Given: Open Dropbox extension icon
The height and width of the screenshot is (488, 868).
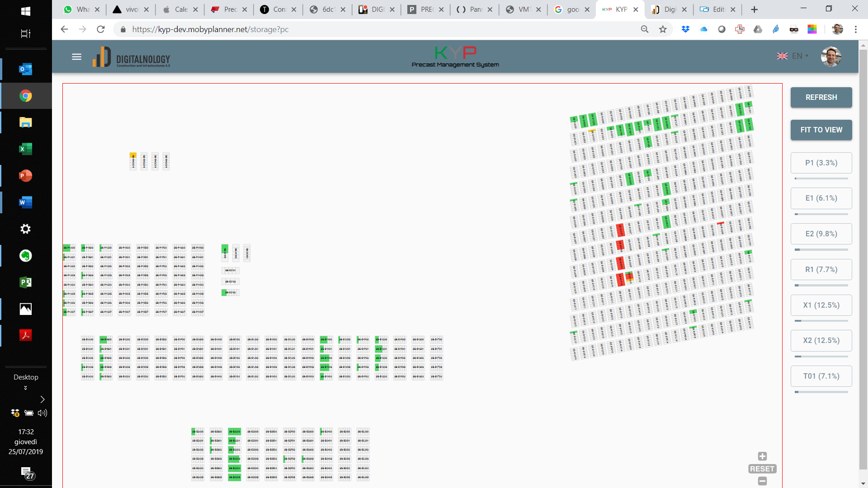Looking at the screenshot, I should (x=685, y=29).
